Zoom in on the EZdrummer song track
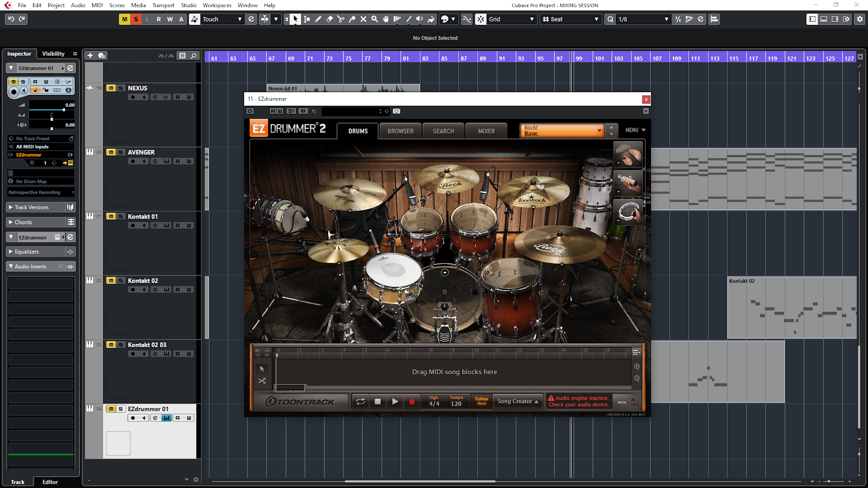 pyautogui.click(x=637, y=367)
